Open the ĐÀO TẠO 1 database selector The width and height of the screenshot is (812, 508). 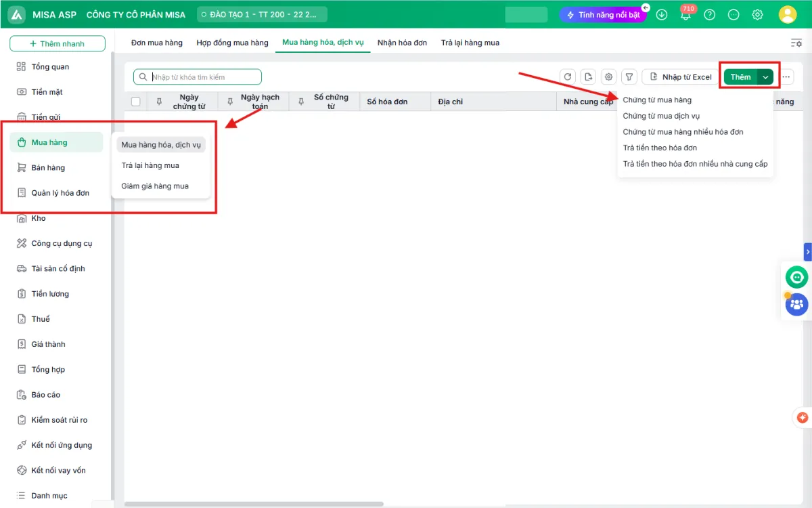tap(262, 14)
